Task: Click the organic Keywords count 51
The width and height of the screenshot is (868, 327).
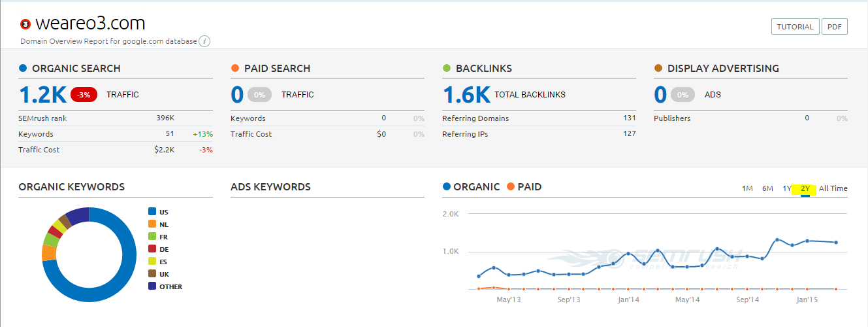Action: (170, 134)
